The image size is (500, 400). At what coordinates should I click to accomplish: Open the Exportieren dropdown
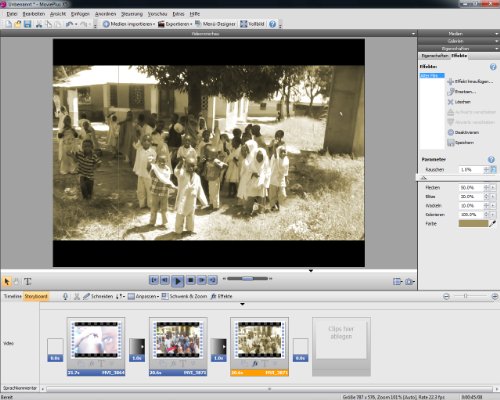175,24
